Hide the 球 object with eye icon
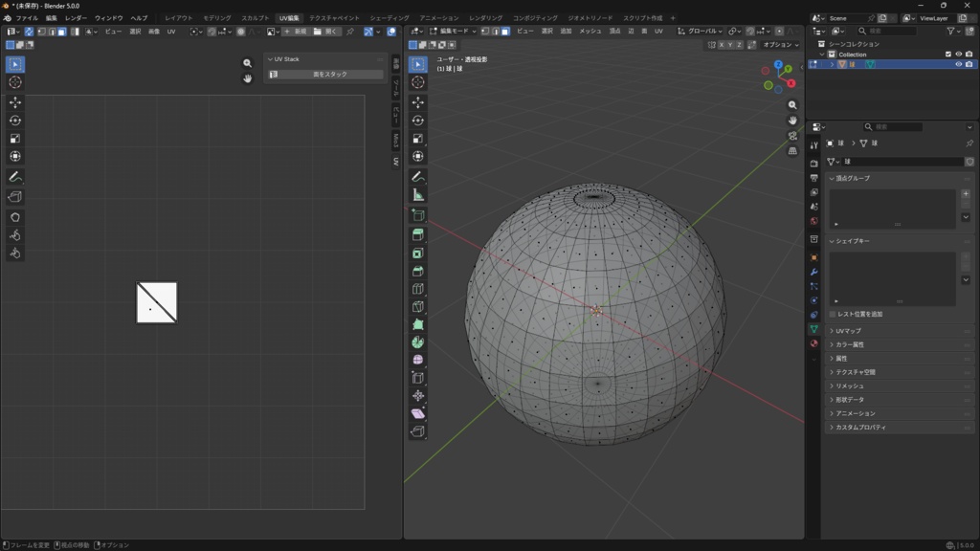980x551 pixels. click(959, 64)
